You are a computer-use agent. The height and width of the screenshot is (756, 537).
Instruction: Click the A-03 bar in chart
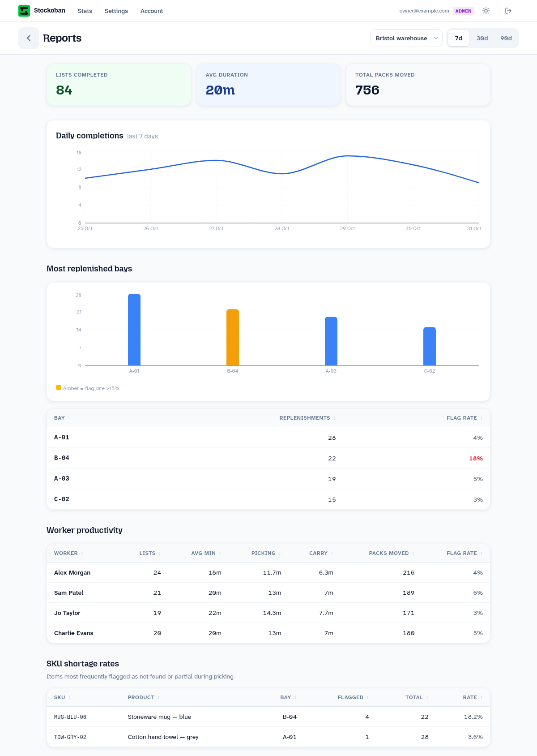tap(331, 341)
